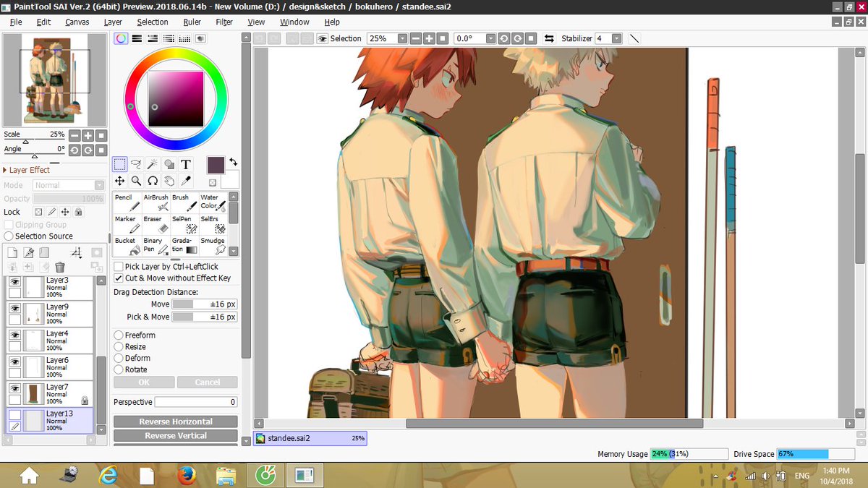Choose the SelErs tool

tap(213, 224)
